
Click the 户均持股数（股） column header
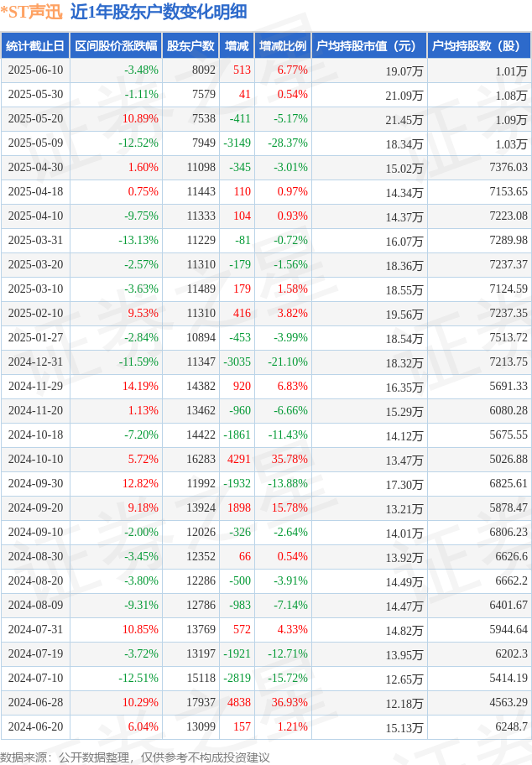tap(479, 46)
